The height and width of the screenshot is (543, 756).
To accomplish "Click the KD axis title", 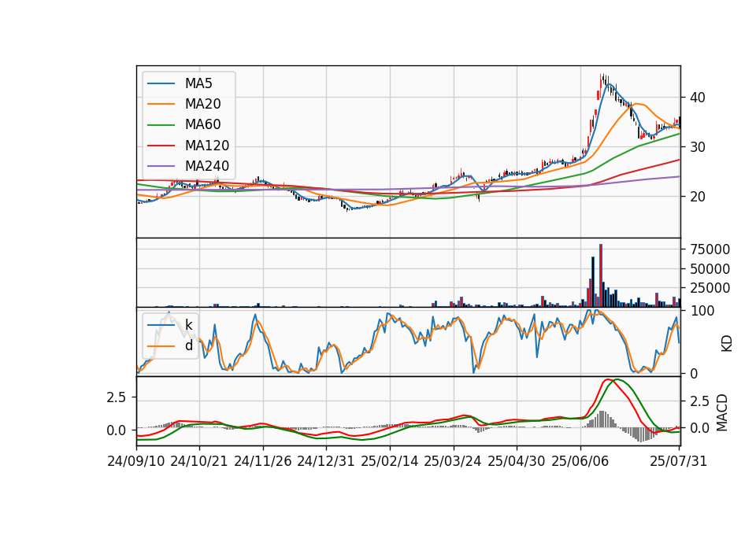I will tap(727, 344).
